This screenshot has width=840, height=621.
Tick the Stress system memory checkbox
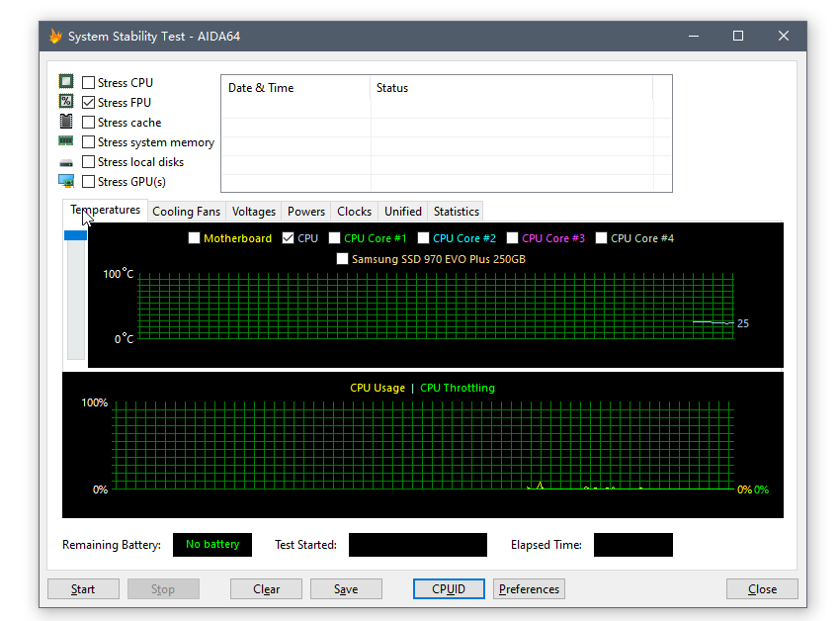coord(88,142)
